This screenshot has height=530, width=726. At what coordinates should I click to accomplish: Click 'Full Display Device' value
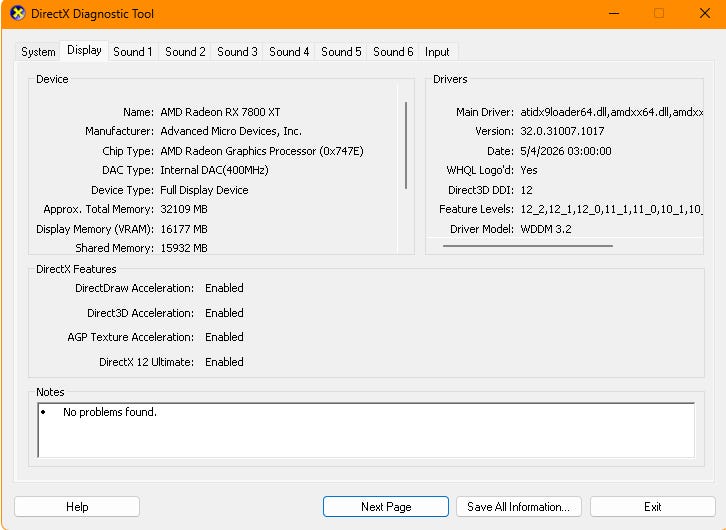coord(204,190)
